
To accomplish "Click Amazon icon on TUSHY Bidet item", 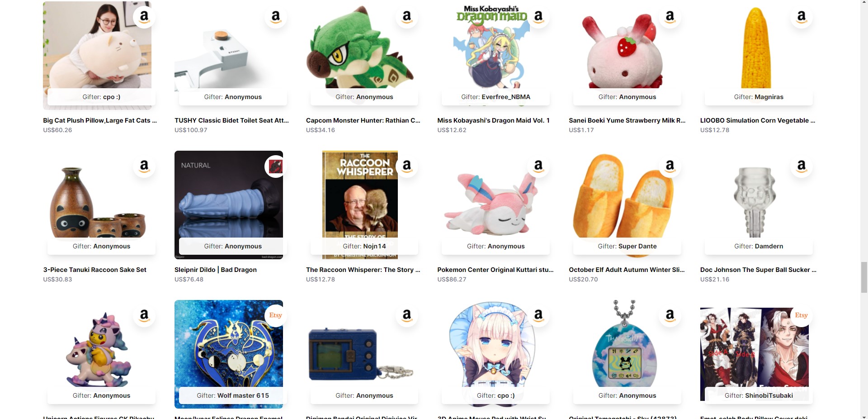I will point(276,17).
